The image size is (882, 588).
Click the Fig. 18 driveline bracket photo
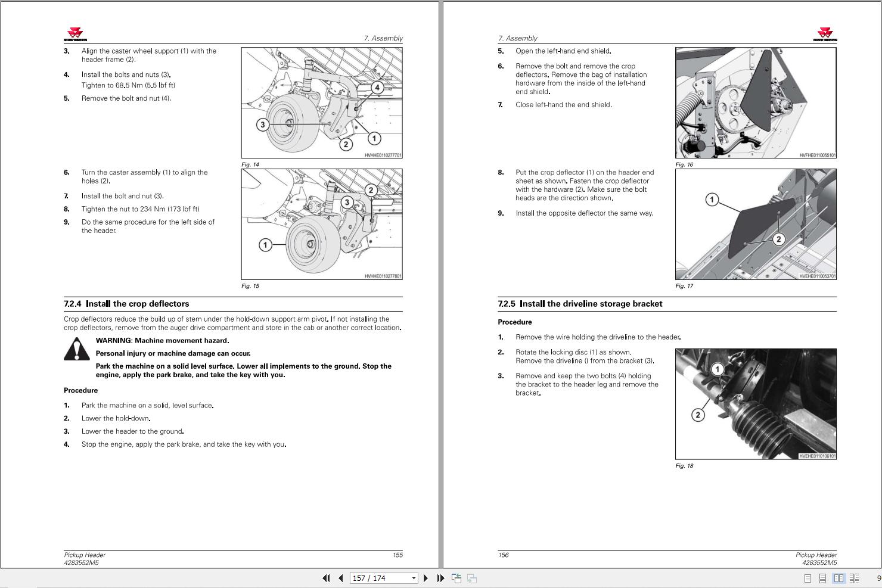click(756, 404)
